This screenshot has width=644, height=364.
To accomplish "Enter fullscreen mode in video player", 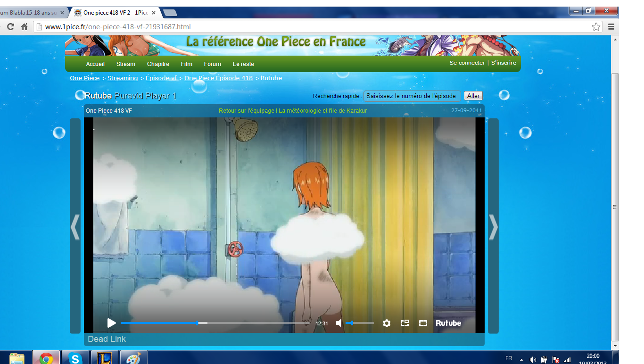I will pos(423,323).
